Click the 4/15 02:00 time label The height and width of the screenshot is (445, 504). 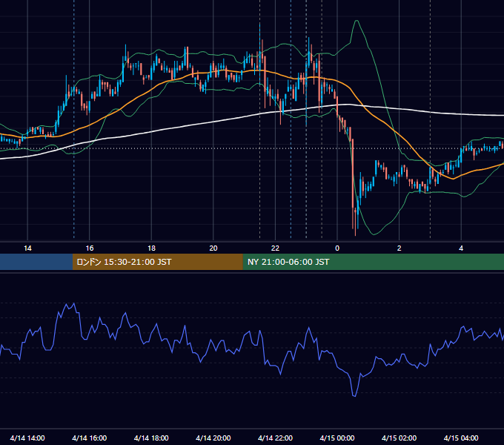[x=399, y=438]
